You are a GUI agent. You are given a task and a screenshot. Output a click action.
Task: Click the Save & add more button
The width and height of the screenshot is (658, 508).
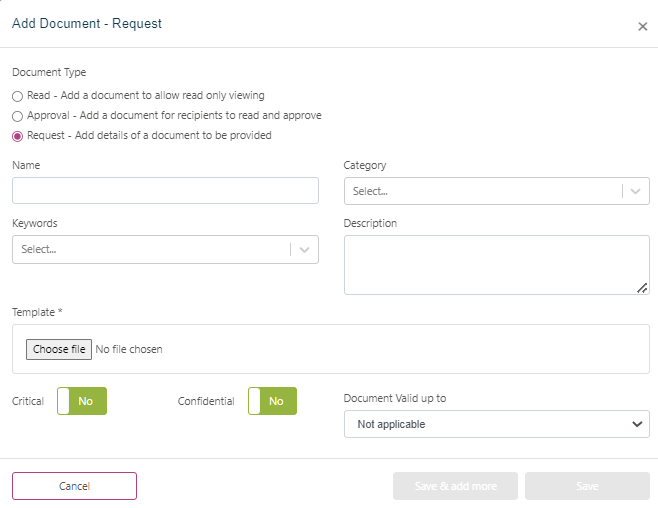pos(455,486)
